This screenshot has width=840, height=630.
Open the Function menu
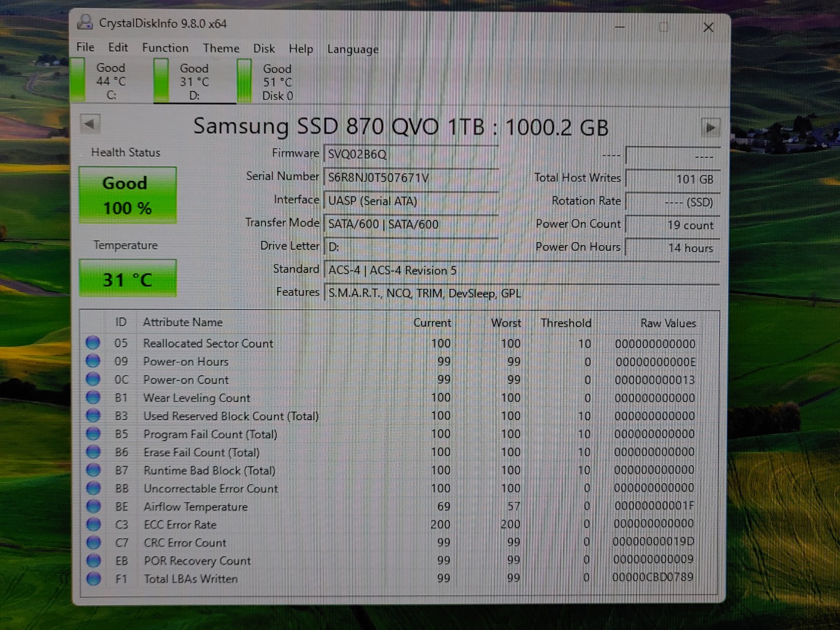[165, 48]
